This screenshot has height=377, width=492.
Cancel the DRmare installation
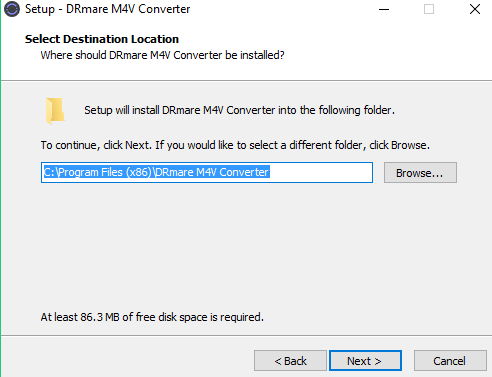(x=450, y=361)
